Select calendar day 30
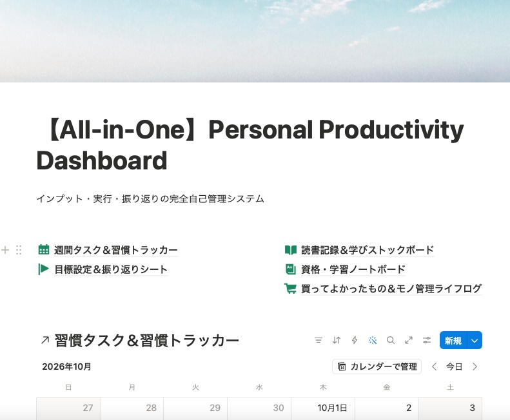Screen dimensions: 510x420 pyautogui.click(x=259, y=408)
